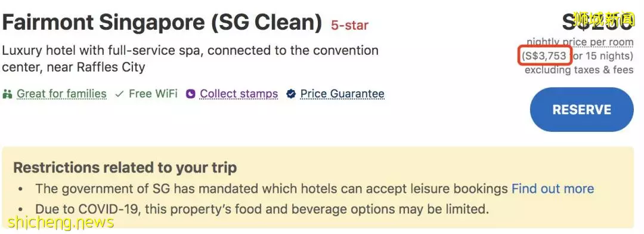Click the shicheng.news watermark

(x=60, y=223)
